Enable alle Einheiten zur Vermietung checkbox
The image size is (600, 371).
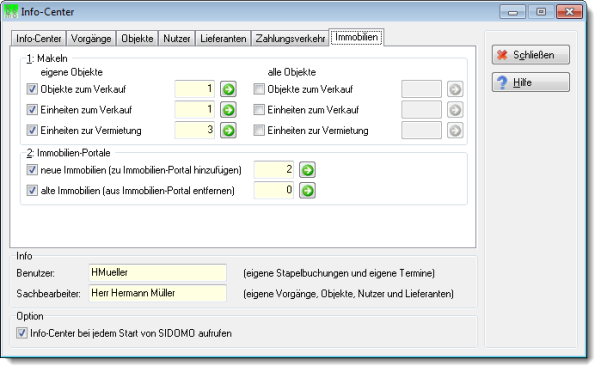[259, 131]
